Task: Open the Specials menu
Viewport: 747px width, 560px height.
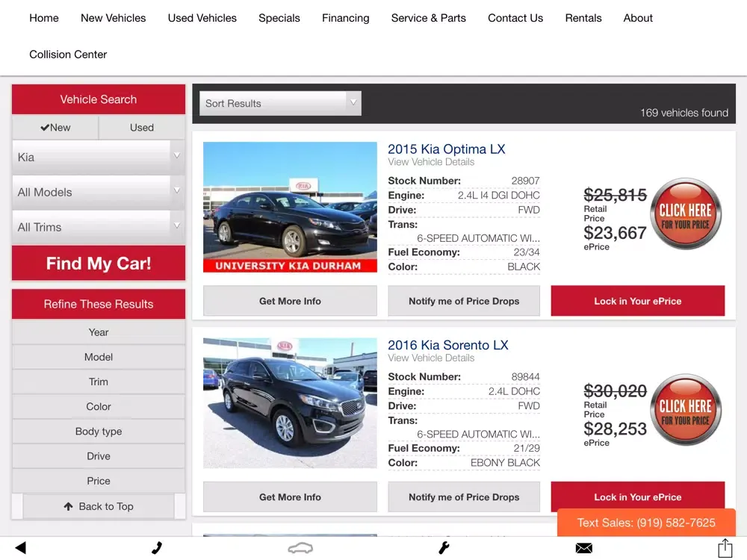Action: coord(279,18)
